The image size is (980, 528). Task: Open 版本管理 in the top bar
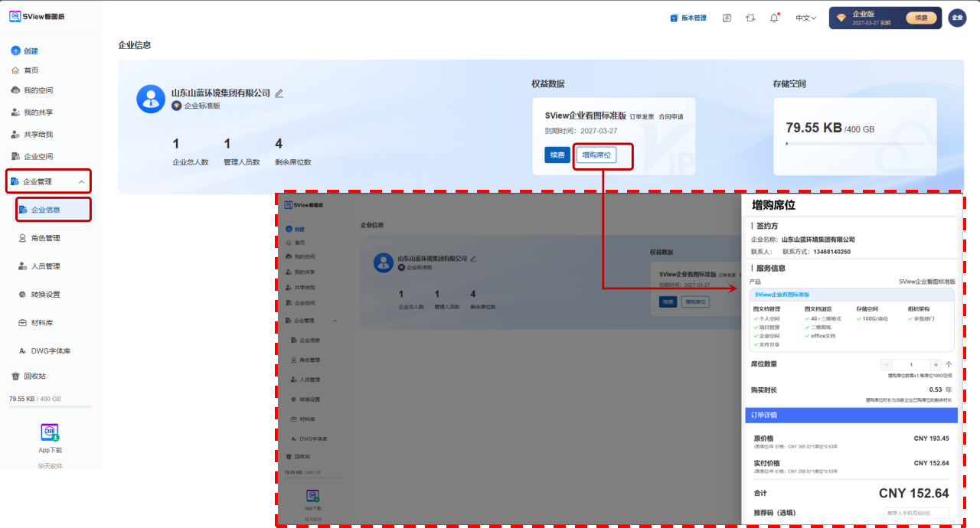pos(688,18)
